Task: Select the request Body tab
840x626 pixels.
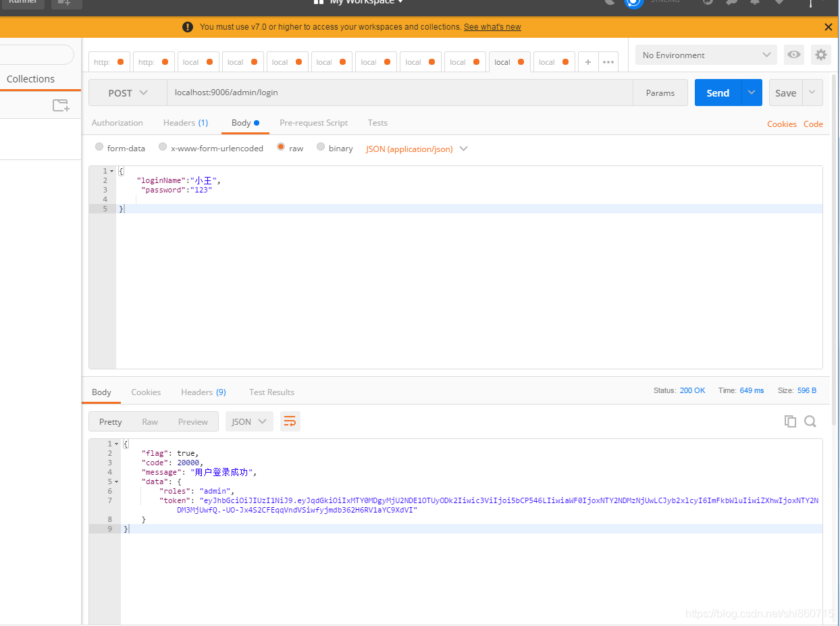Action: [245, 123]
